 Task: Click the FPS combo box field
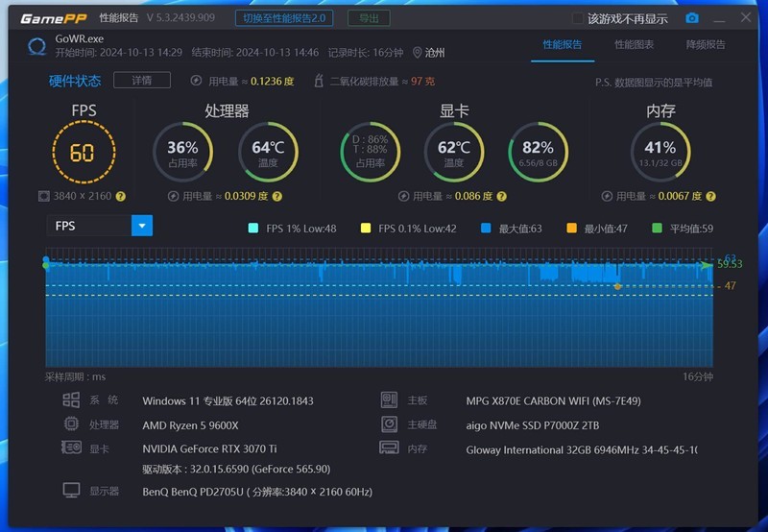[100, 226]
